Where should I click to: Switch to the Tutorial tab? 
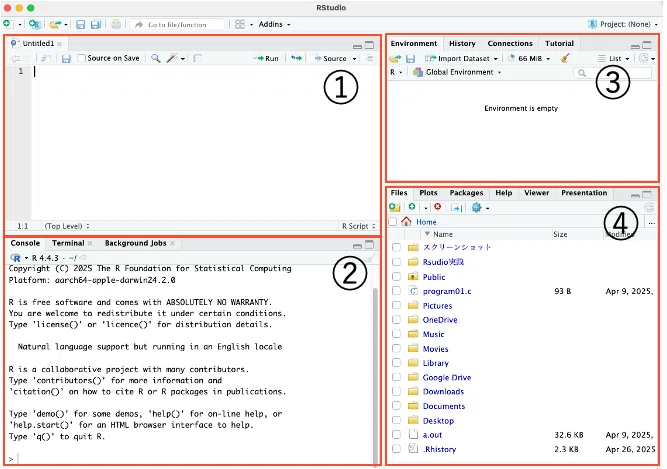559,43
